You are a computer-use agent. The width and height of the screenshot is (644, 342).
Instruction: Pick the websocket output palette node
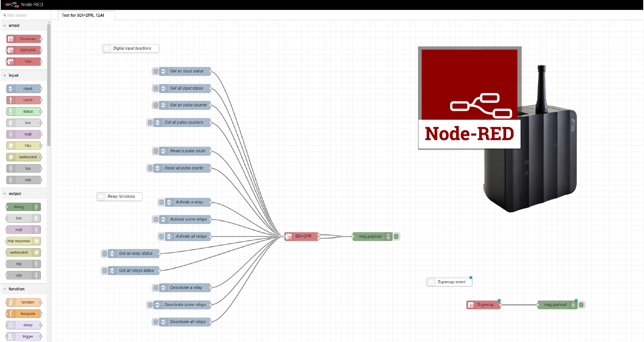pos(23,252)
